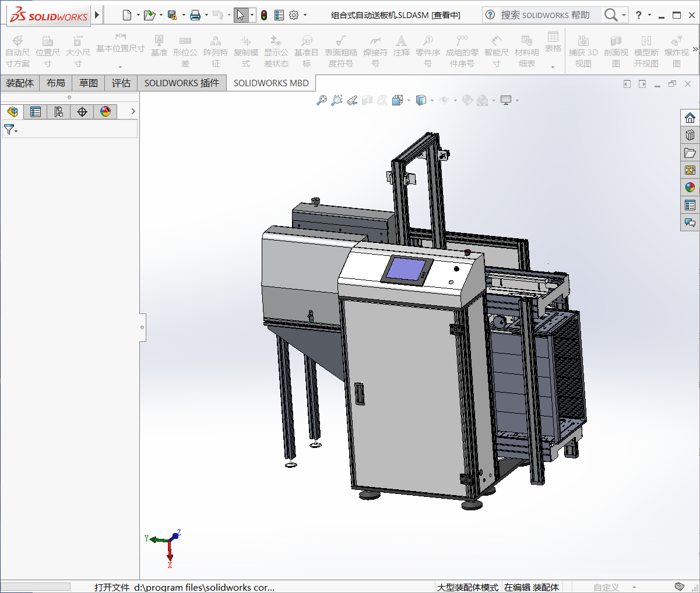The width and height of the screenshot is (700, 593).
Task: Open the ConfigurationManager tab icon
Action: (59, 112)
